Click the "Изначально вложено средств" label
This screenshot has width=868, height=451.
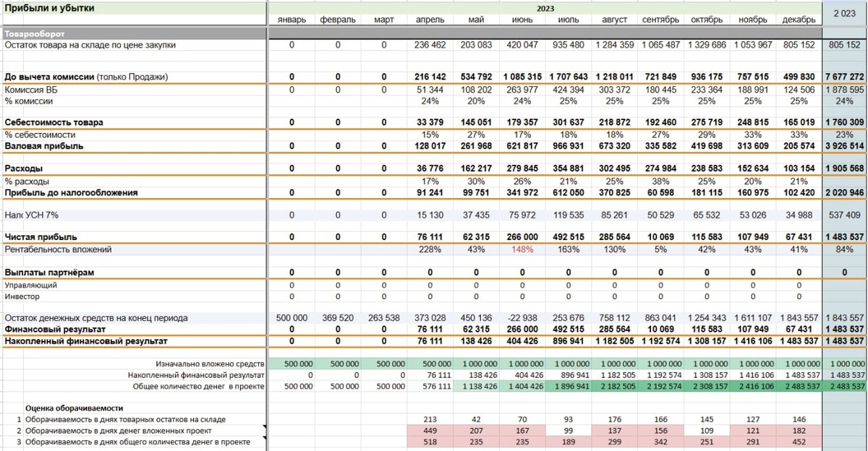pyautogui.click(x=210, y=364)
